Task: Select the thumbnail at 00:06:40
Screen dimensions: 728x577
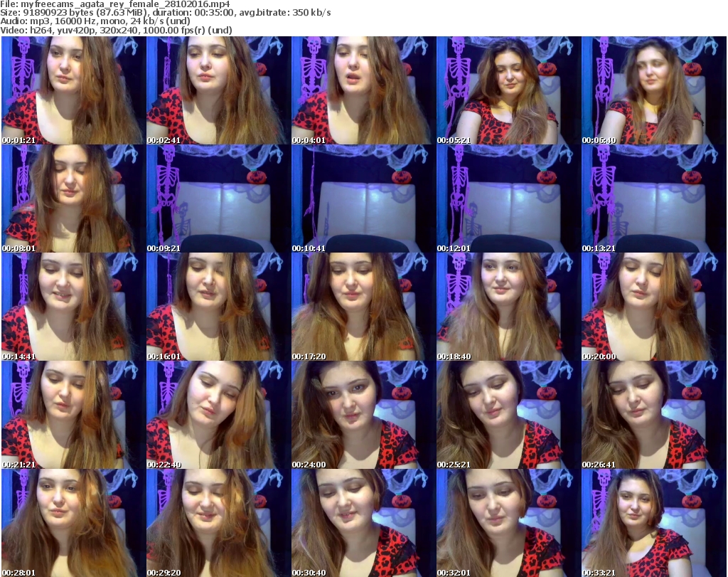Action: 653,90
